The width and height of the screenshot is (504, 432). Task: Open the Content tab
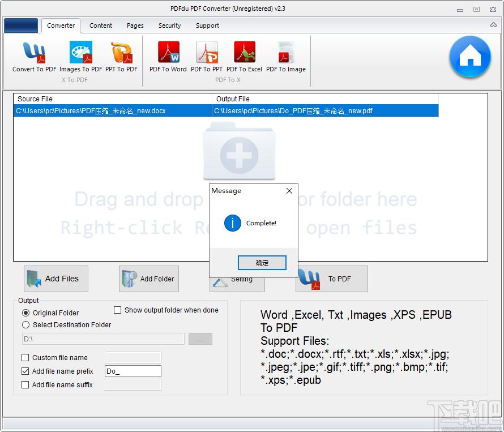pyautogui.click(x=101, y=25)
